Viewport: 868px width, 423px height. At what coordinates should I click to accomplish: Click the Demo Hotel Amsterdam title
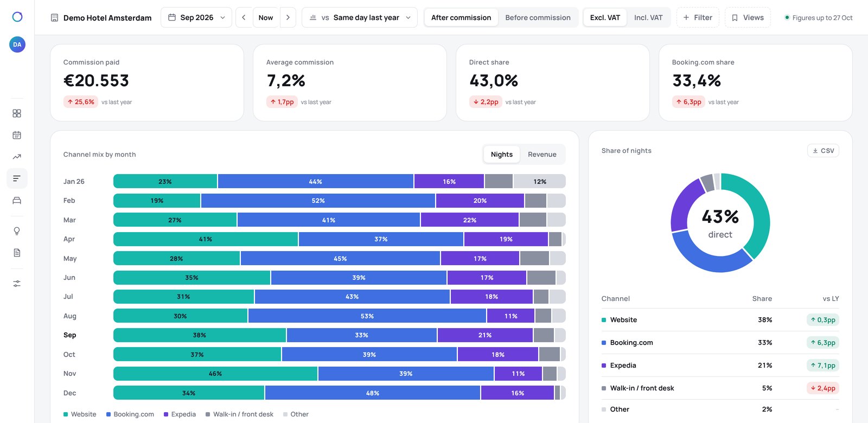107,18
